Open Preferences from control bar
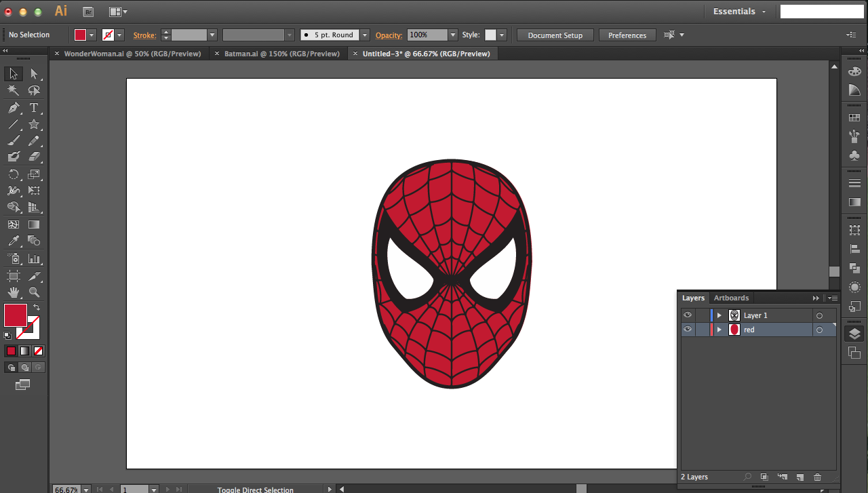868x493 pixels. (627, 35)
